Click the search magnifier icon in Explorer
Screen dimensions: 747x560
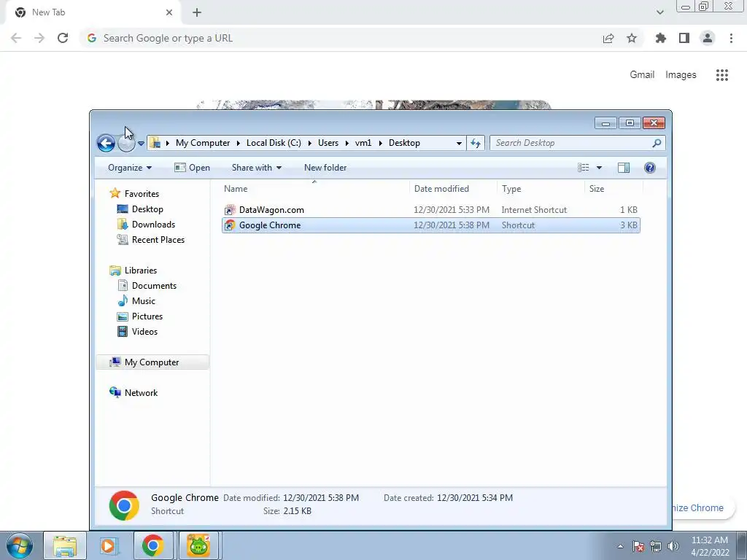[x=657, y=143]
